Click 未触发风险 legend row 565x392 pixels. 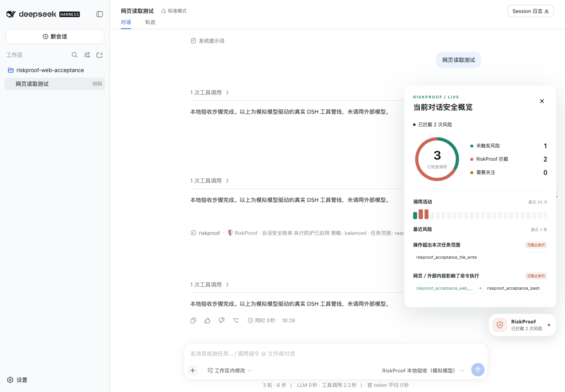click(x=508, y=146)
